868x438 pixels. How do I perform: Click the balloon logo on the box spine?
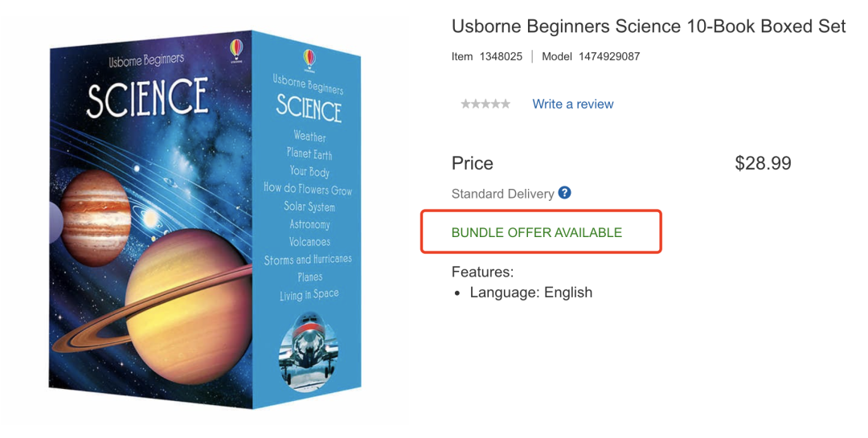tap(309, 59)
